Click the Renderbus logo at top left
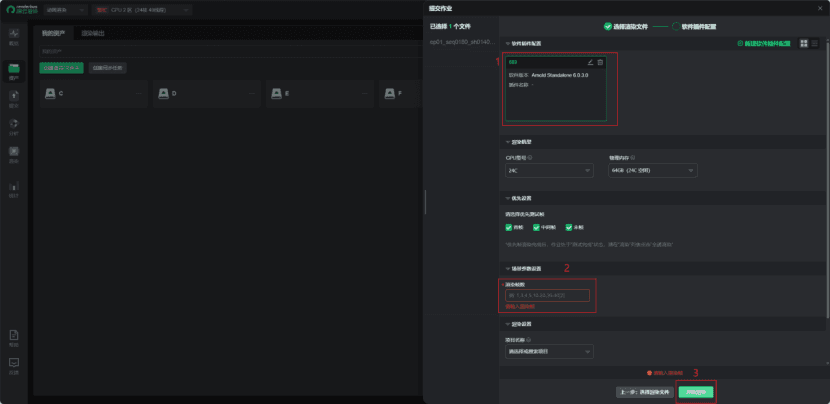The height and width of the screenshot is (404, 830). coord(22,10)
